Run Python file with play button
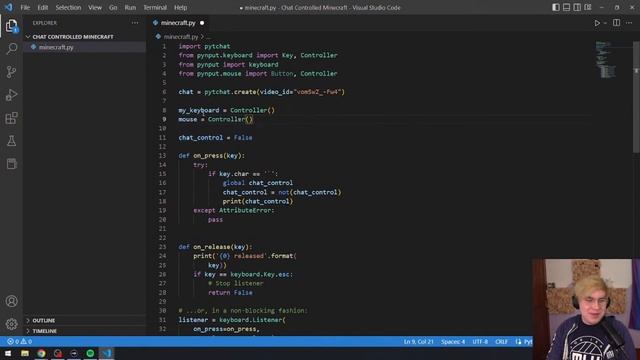Image resolution: width=640 pixels, height=360 pixels. [597, 23]
